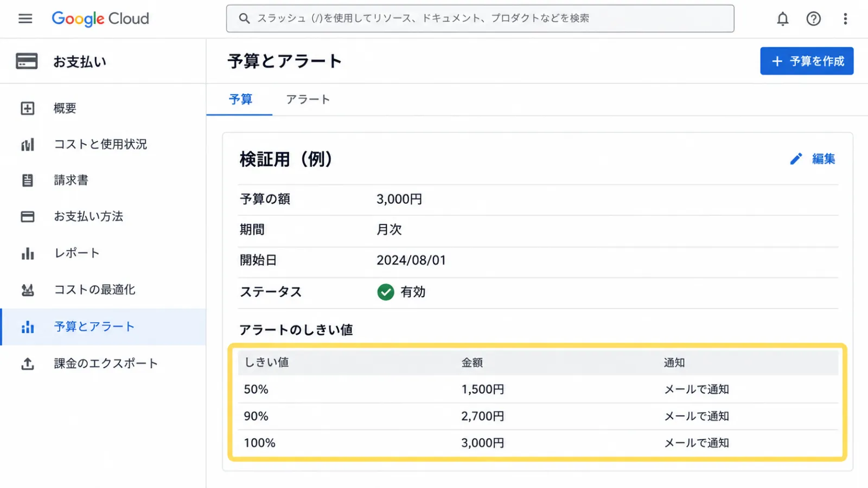
Task: Click the 編集 link
Action: coord(824,159)
